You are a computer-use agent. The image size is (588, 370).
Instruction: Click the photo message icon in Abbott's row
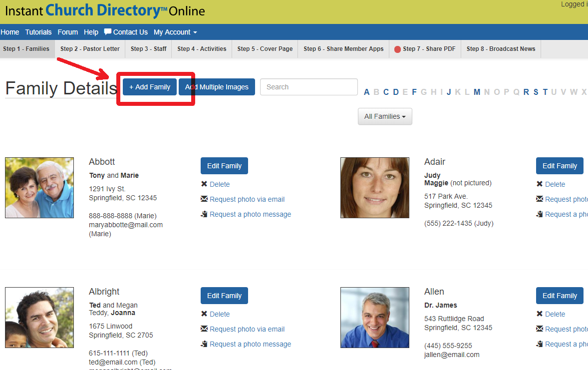coord(204,214)
